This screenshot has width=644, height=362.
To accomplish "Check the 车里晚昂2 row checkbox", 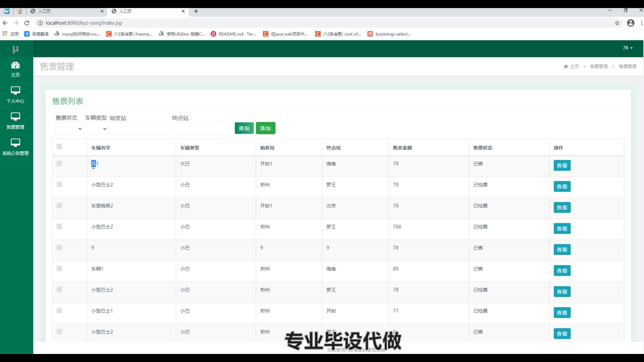I will 59,205.
